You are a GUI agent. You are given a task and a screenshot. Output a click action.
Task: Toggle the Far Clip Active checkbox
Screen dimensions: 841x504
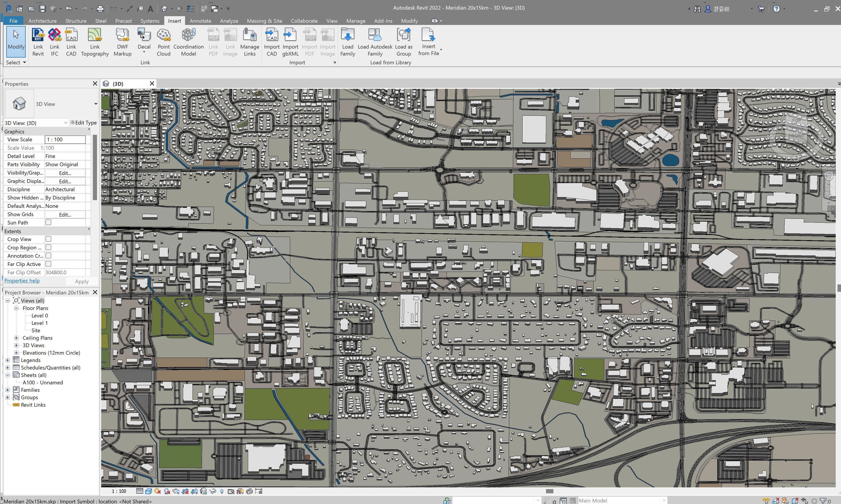click(x=48, y=264)
